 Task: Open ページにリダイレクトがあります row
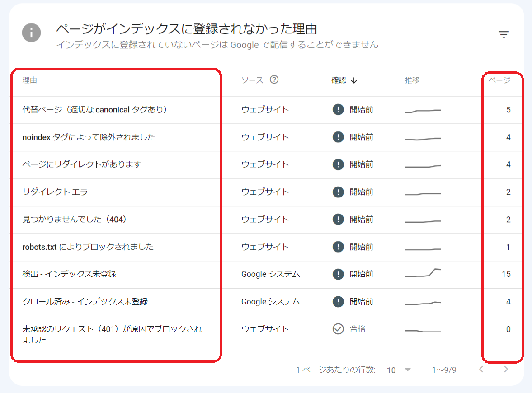266,165
